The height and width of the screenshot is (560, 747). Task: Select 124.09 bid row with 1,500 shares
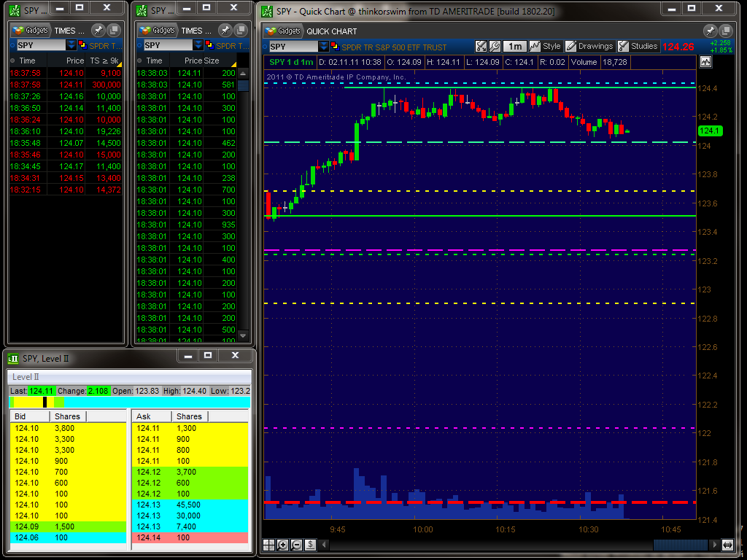[x=68, y=526]
